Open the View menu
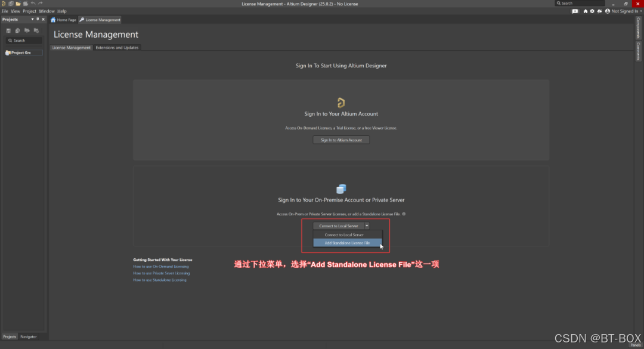The image size is (644, 349). click(15, 11)
